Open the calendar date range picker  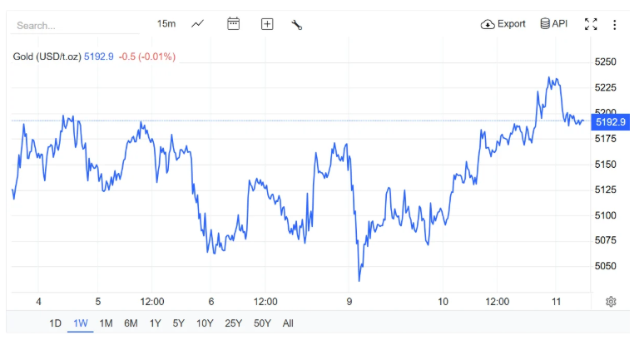point(233,23)
